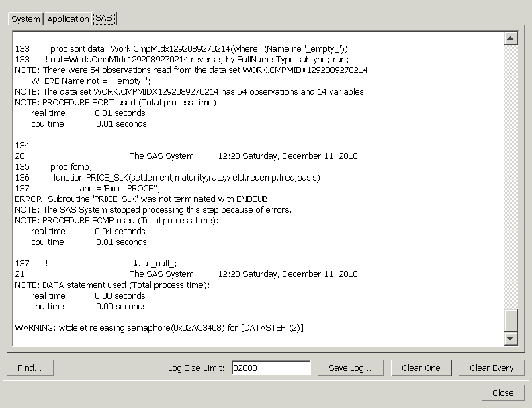The image size is (532, 408).
Task: Click the WARNING wtdelet semaphore line
Action: click(159, 327)
